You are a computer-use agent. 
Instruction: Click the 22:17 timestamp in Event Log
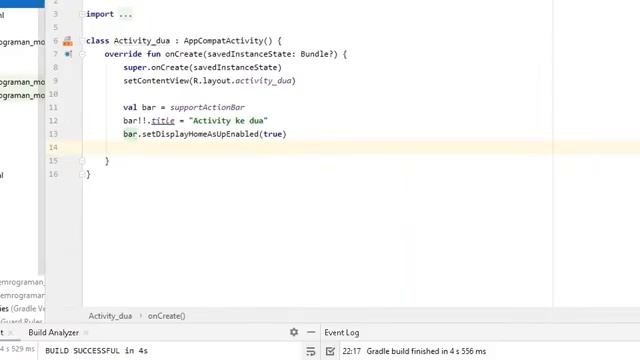(x=351, y=351)
